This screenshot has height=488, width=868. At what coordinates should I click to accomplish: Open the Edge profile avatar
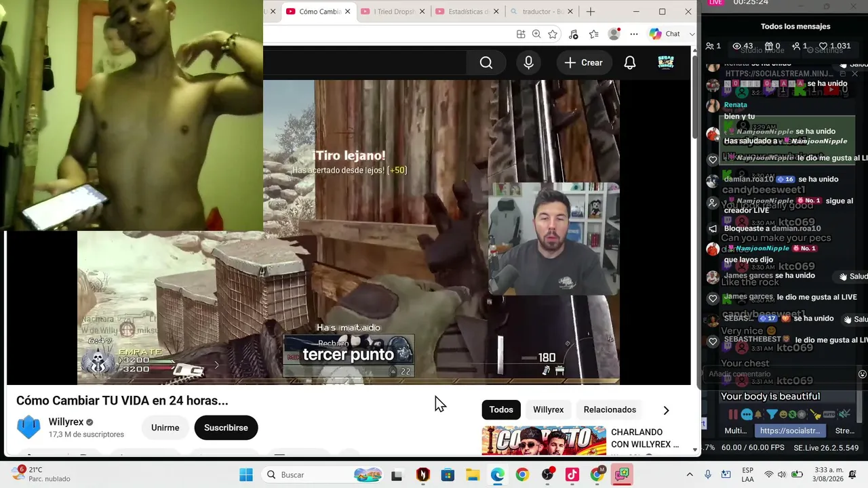(614, 34)
